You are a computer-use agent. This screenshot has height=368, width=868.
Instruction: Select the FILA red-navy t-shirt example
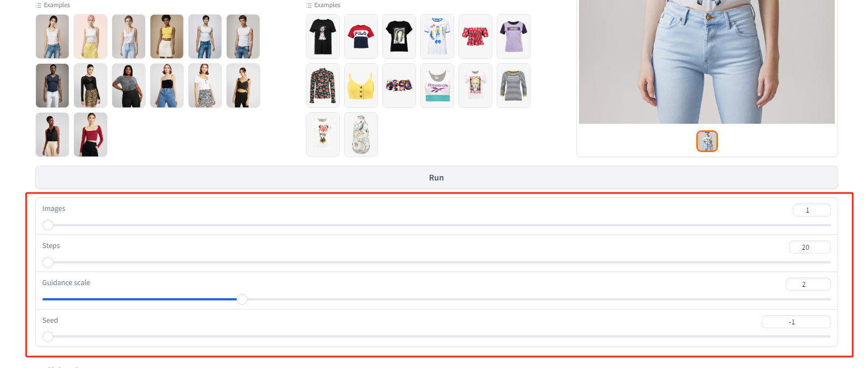point(361,37)
